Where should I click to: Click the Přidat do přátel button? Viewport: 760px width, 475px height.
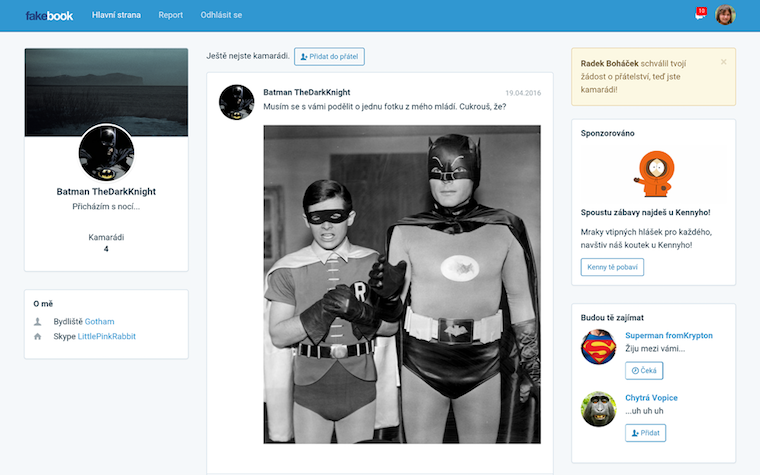click(329, 57)
